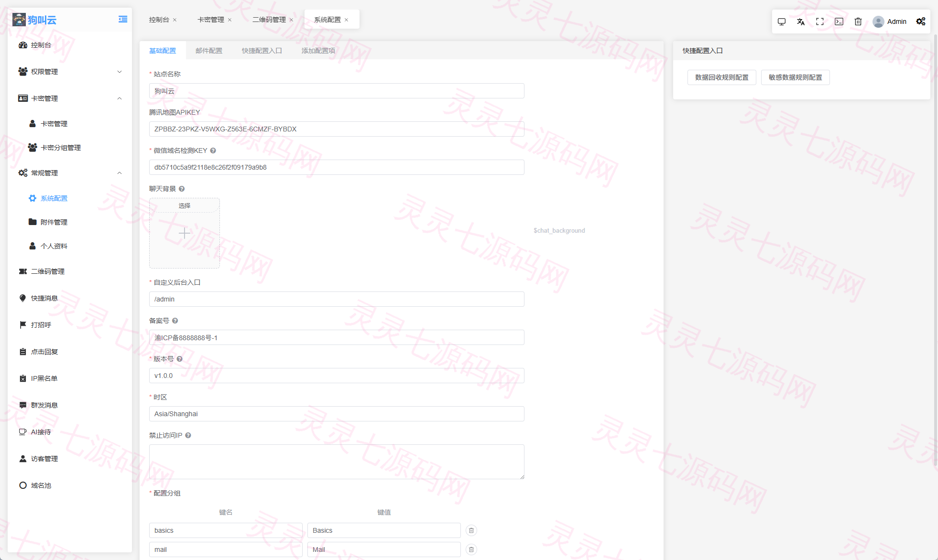The width and height of the screenshot is (938, 560).
Task: Enter fullscreen mode icon
Action: (820, 22)
